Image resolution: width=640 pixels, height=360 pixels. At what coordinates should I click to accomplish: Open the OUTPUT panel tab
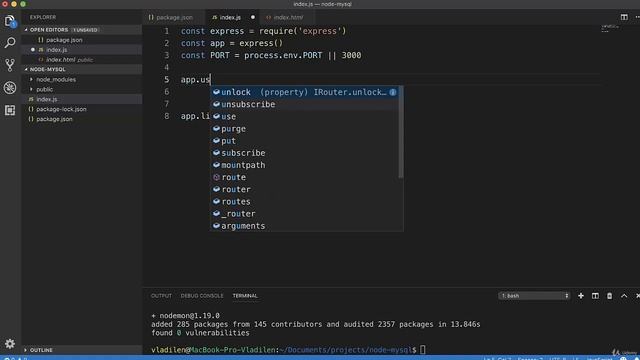(x=161, y=296)
